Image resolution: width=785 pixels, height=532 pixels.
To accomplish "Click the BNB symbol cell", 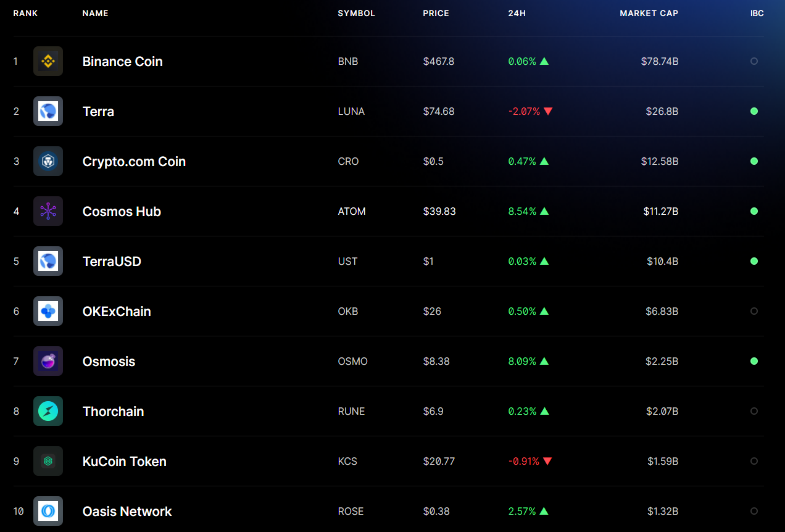I will click(348, 61).
